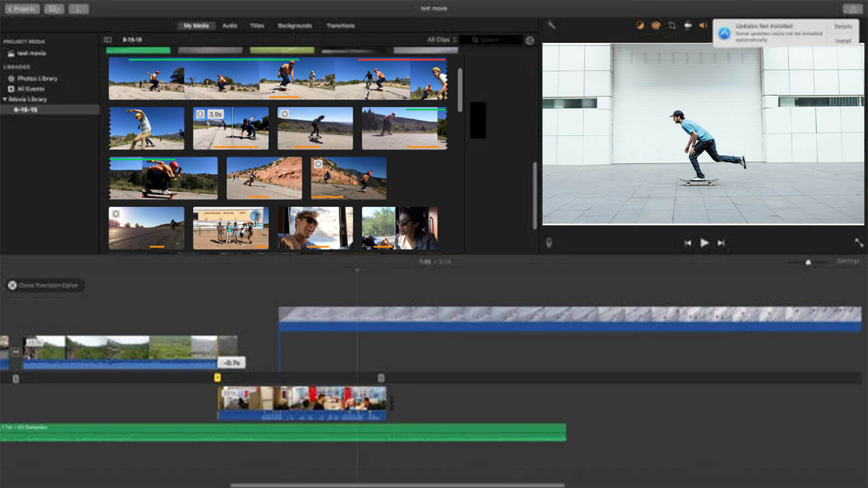Click the gray handle right of the yellow marker

[381, 378]
